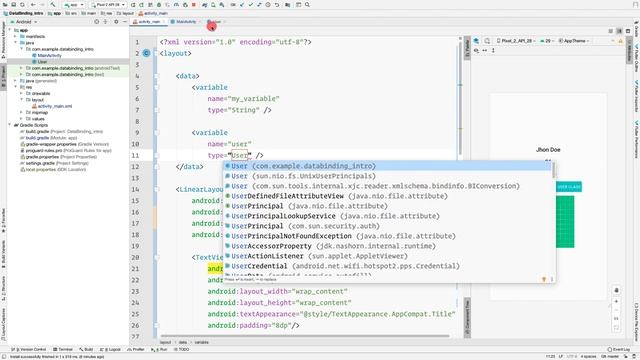Switch to the activity_main editor tab
The width and height of the screenshot is (640, 360).
[149, 22]
